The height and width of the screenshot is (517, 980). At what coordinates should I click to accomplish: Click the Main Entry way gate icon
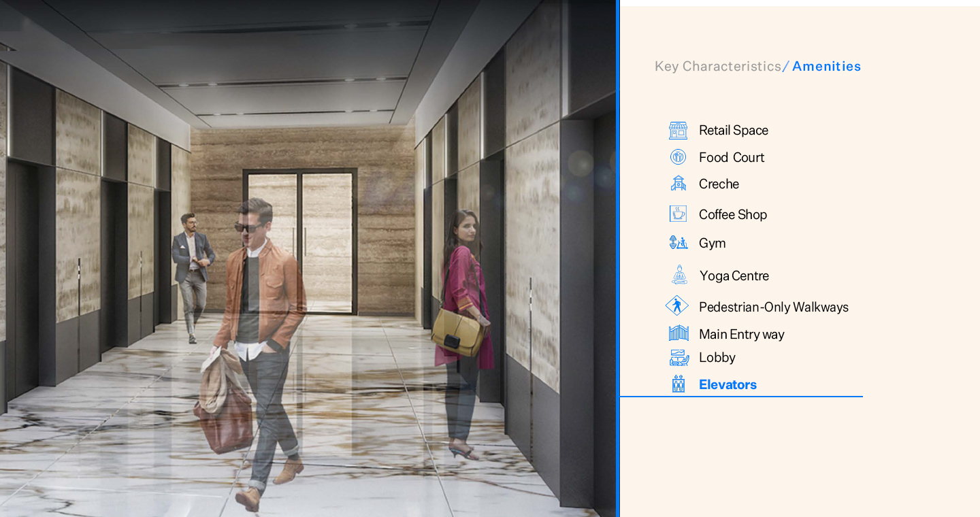click(x=679, y=333)
